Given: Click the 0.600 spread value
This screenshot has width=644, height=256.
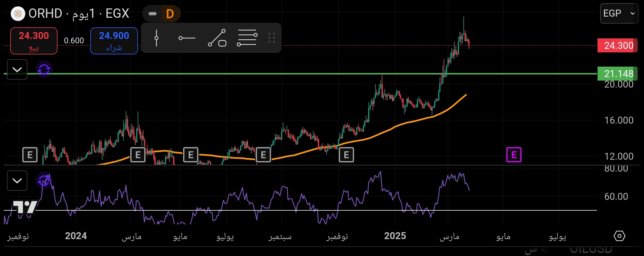Looking at the screenshot, I should [74, 41].
